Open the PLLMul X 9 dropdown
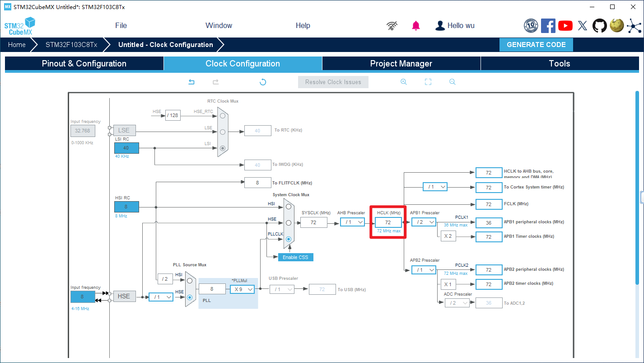The height and width of the screenshot is (363, 644). [243, 289]
